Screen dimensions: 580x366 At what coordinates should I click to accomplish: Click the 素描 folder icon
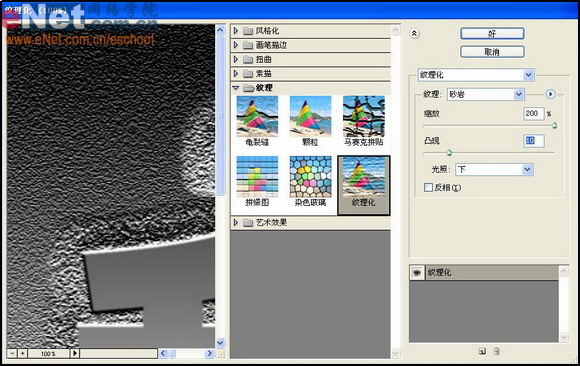248,74
